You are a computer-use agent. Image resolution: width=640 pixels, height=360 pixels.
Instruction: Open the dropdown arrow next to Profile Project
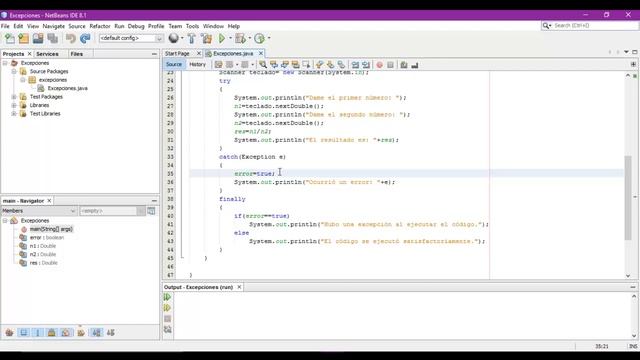click(269, 38)
